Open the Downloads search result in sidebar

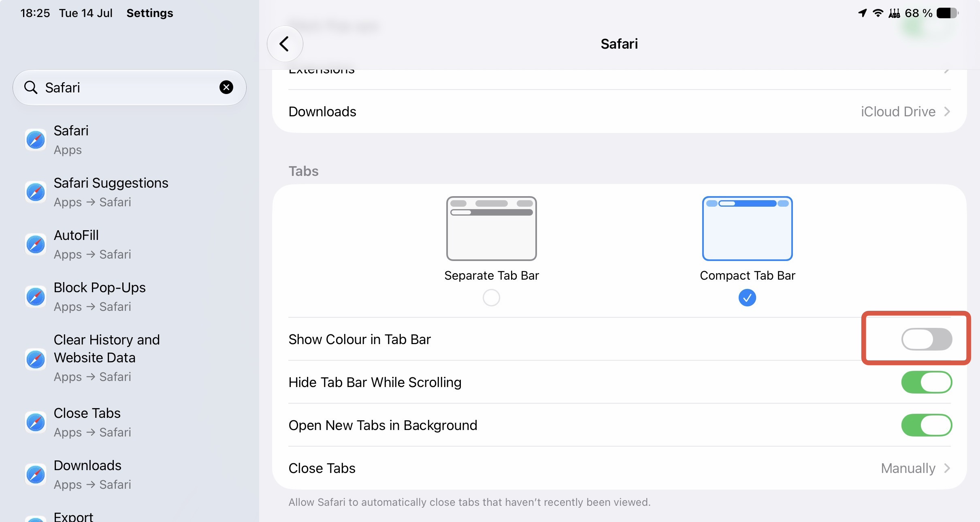click(x=130, y=475)
